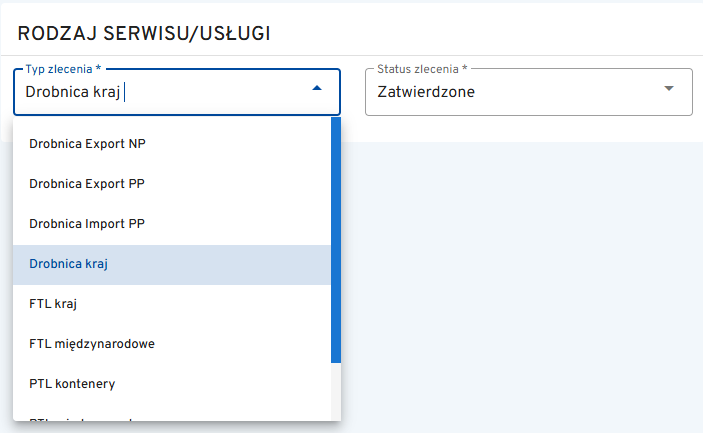Screen dimensions: 703x433
Task: Select FTL międzynarodowe from the list
Action: (92, 344)
